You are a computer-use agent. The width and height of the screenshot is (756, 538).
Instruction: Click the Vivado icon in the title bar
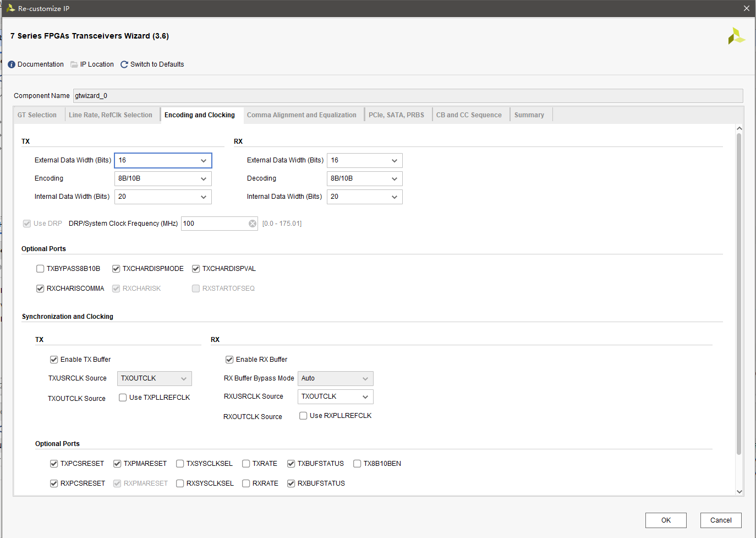pyautogui.click(x=10, y=8)
